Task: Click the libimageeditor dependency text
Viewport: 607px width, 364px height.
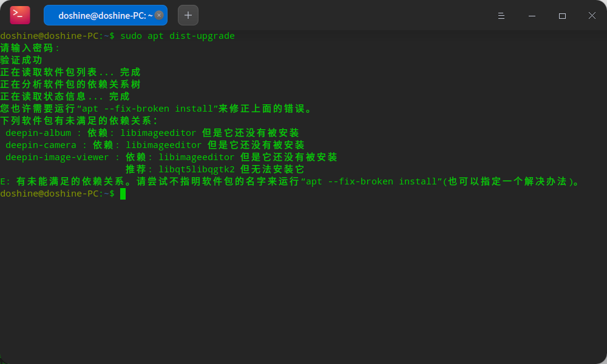Action: 158,132
